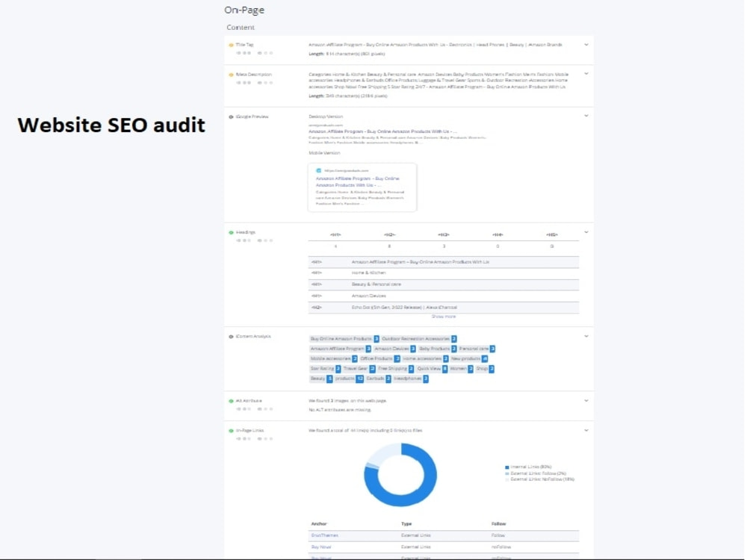The width and height of the screenshot is (747, 560).
Task: Click the 'Travel Gear' keyword tag
Action: coord(360,369)
